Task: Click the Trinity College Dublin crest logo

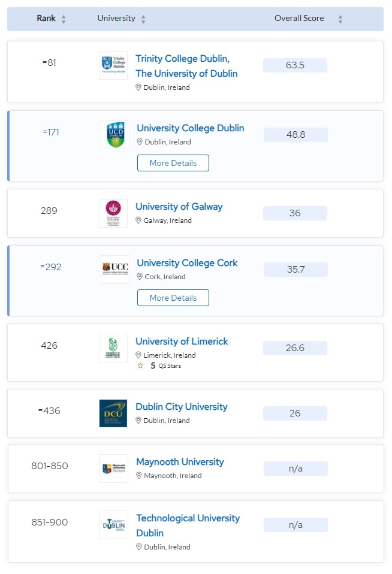Action: [x=113, y=65]
